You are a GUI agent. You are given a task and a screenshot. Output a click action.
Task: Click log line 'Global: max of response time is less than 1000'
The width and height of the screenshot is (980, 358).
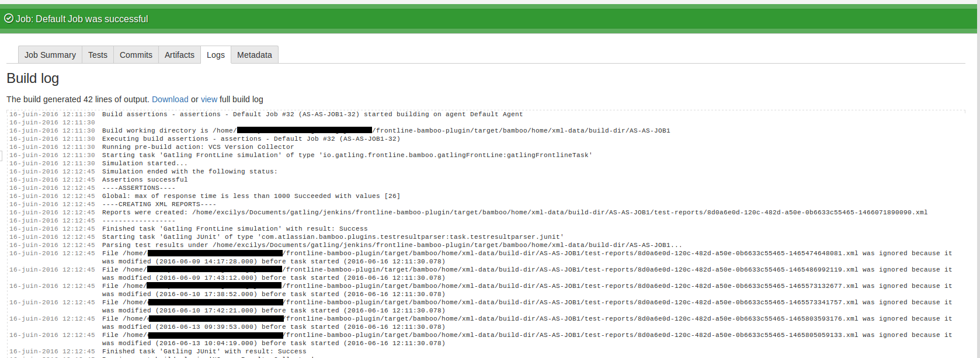(251, 196)
